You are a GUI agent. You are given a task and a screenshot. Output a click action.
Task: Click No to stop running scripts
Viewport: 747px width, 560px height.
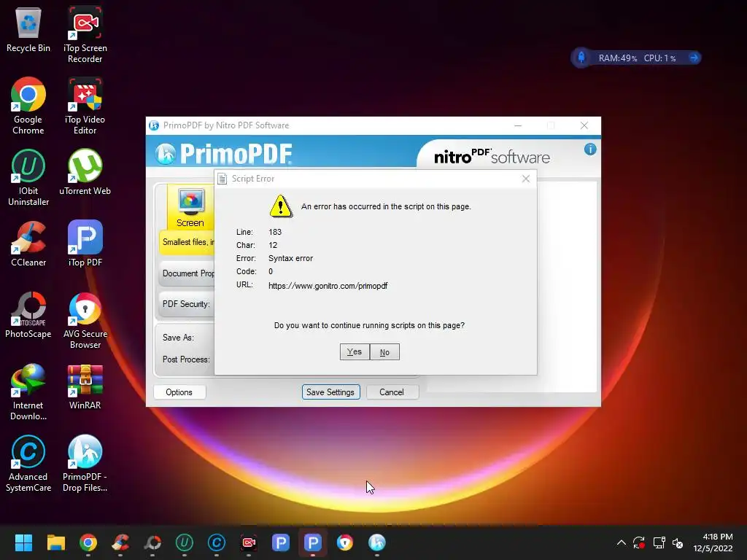tap(384, 352)
